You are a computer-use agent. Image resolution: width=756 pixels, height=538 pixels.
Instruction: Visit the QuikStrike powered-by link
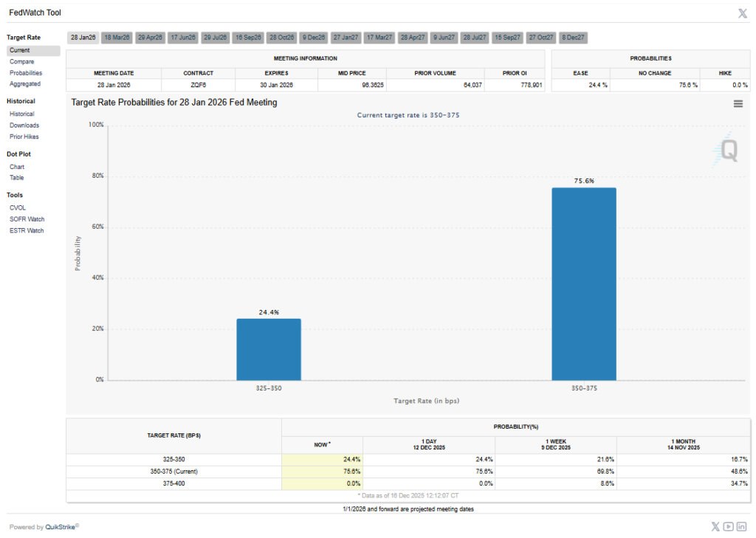point(61,527)
